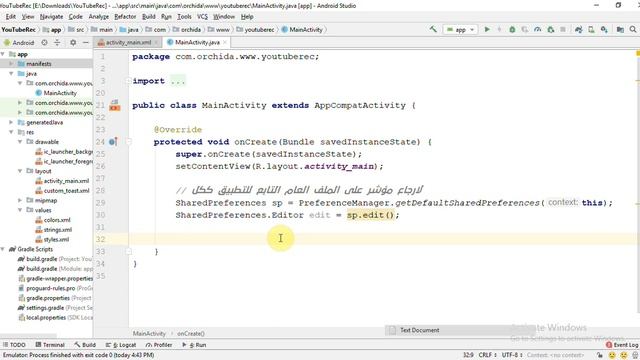Collapse the drawable folder arrow
Viewport: 640px width, 360px height.
20,142
